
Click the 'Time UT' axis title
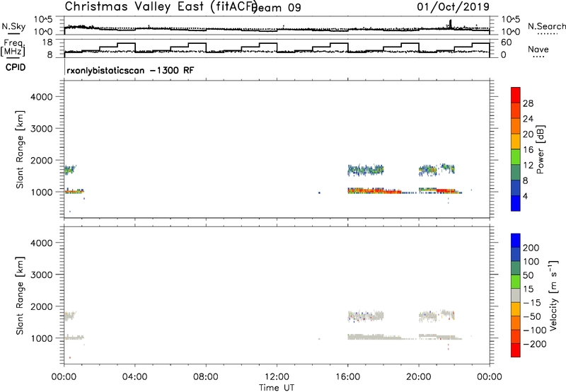[x=277, y=388]
